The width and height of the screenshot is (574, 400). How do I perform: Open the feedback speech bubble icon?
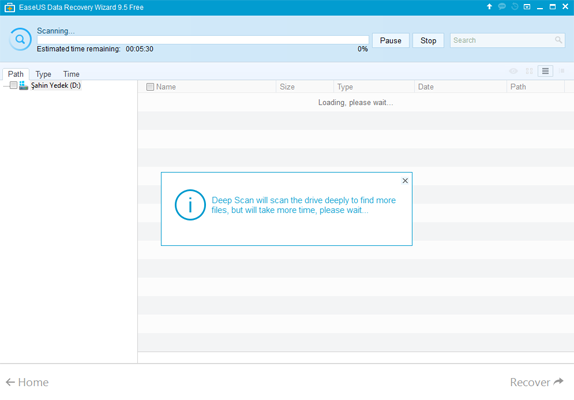(x=502, y=7)
